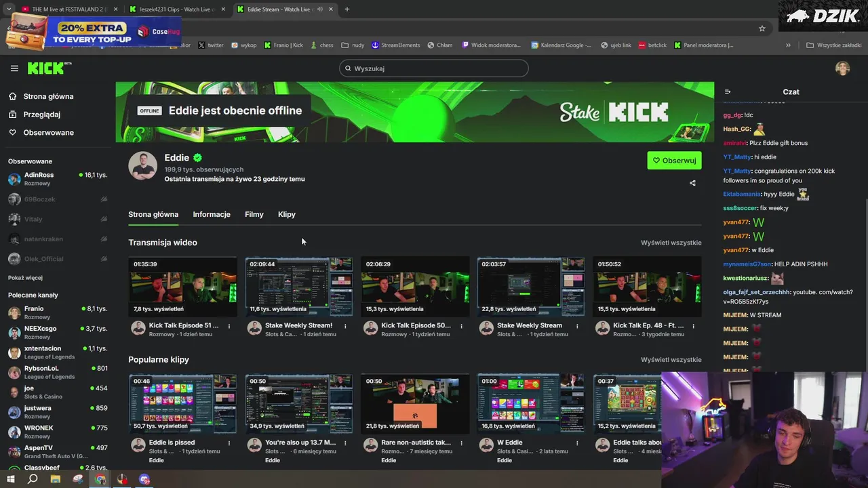Click Wyświetl wszystkie for Transmisja wideo

671,243
